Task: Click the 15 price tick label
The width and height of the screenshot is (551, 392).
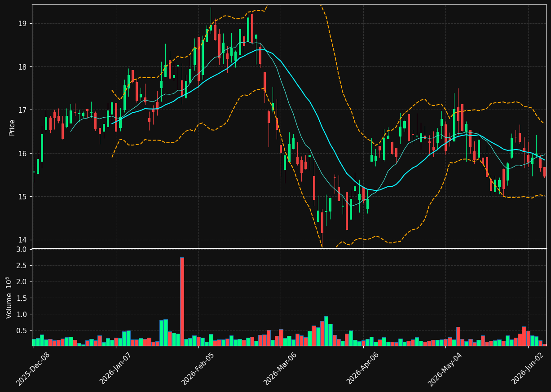Action: pyautogui.click(x=22, y=197)
